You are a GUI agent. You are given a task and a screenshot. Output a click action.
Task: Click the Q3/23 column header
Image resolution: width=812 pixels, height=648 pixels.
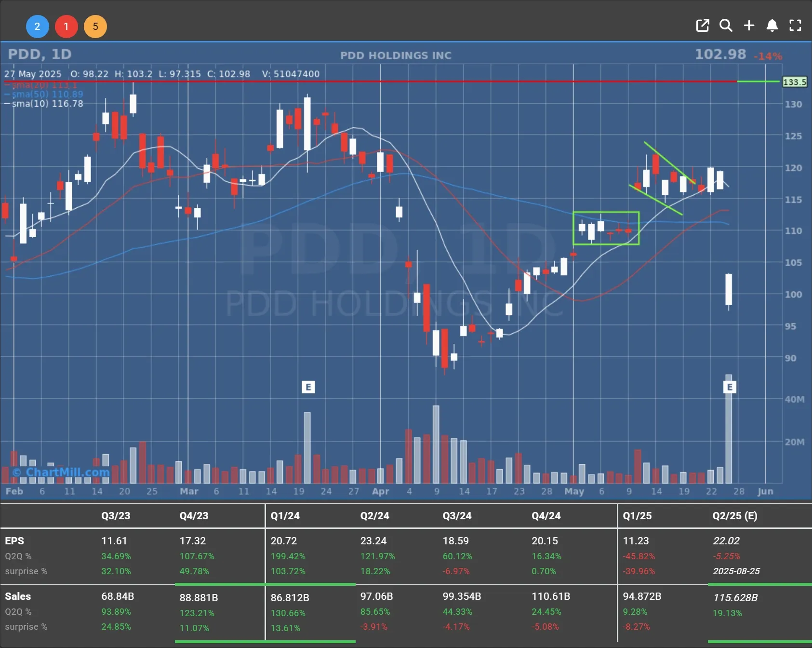pyautogui.click(x=116, y=516)
